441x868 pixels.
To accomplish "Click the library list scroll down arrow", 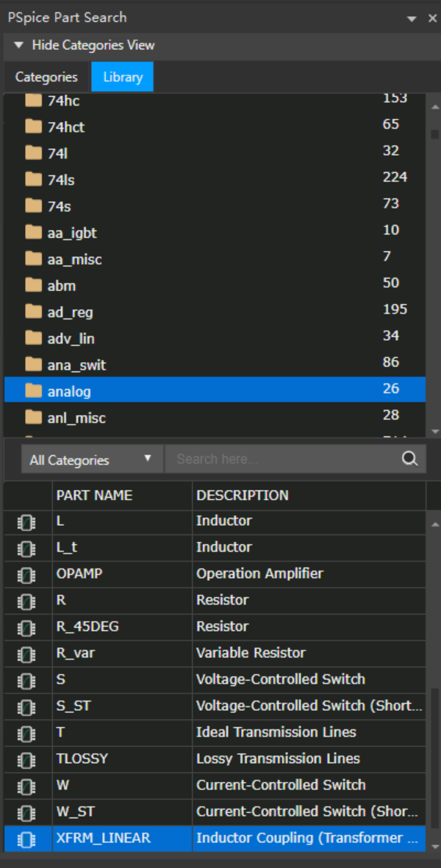I will (434, 431).
